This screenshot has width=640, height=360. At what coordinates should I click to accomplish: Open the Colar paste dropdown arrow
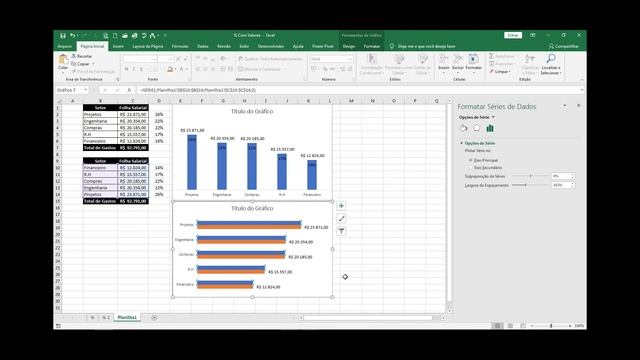pos(63,73)
